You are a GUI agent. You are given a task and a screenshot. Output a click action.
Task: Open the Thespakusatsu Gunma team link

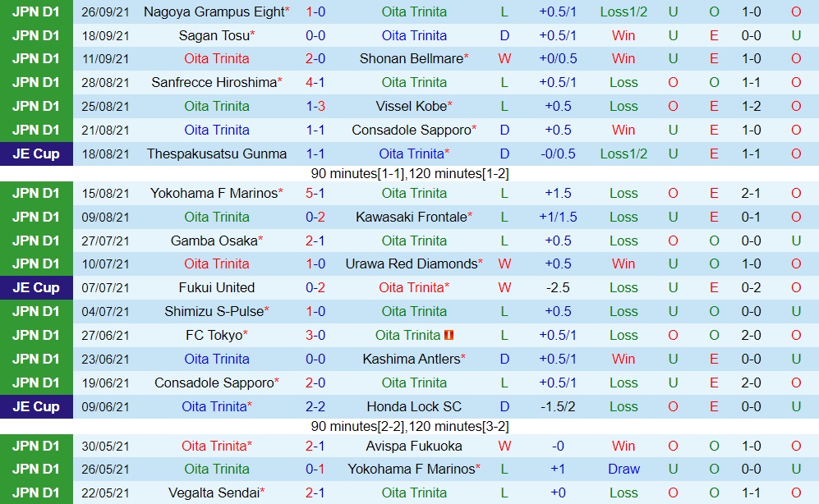(x=217, y=153)
